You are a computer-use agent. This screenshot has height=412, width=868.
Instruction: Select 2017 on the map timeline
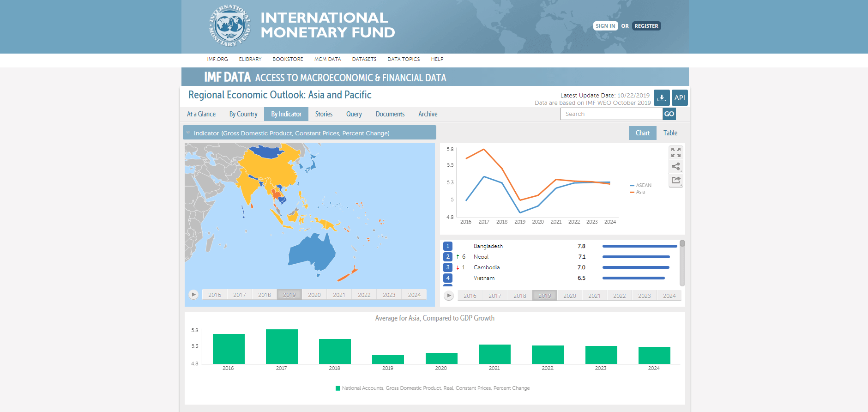[x=240, y=295]
